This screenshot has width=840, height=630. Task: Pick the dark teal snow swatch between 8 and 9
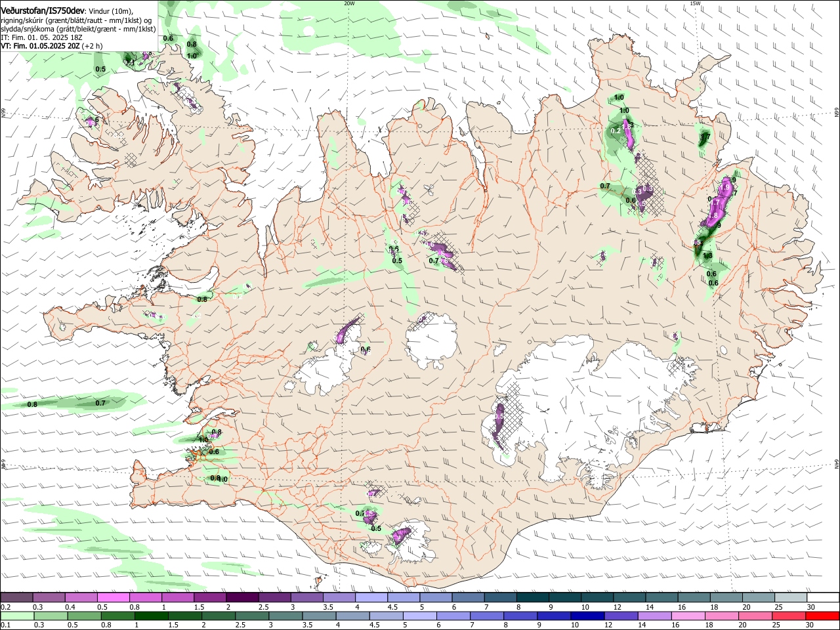533,597
